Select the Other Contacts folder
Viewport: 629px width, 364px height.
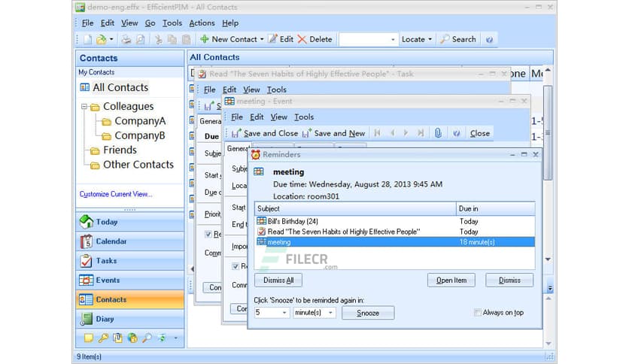[138, 165]
